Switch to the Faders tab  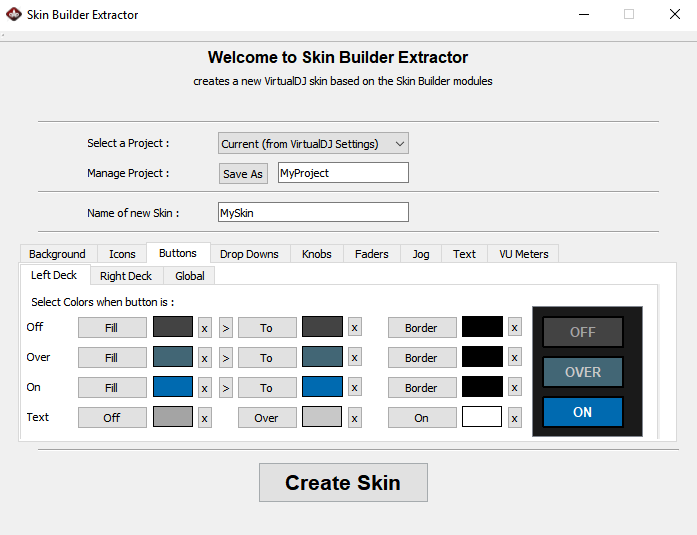[x=372, y=254]
